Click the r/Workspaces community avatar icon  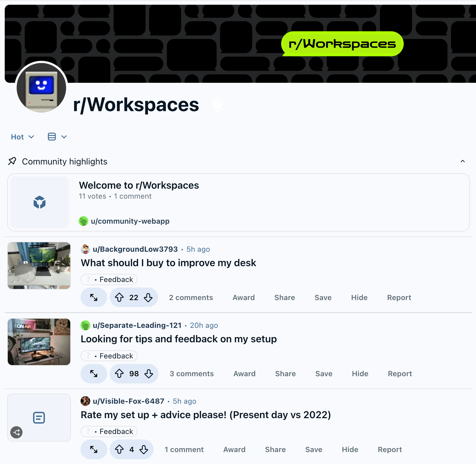tap(41, 88)
